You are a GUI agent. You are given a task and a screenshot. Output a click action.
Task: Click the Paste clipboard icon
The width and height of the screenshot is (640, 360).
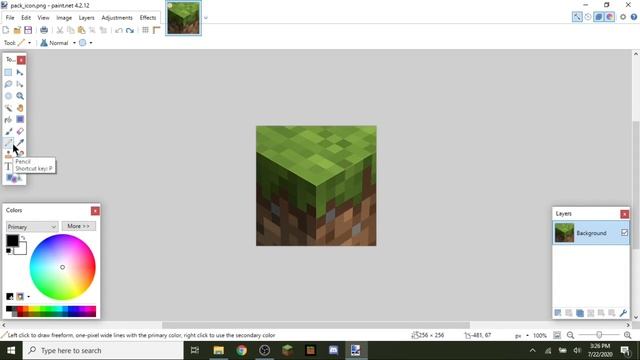point(82,30)
